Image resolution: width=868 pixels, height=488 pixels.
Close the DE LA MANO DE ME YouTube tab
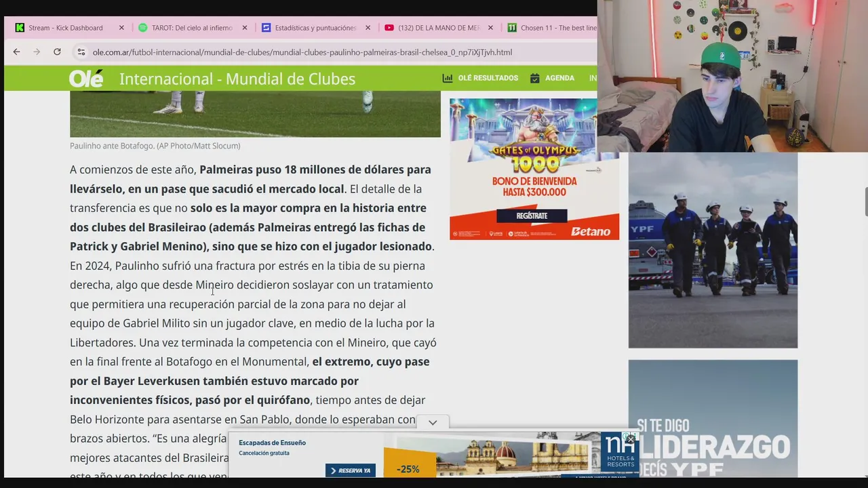click(x=490, y=28)
